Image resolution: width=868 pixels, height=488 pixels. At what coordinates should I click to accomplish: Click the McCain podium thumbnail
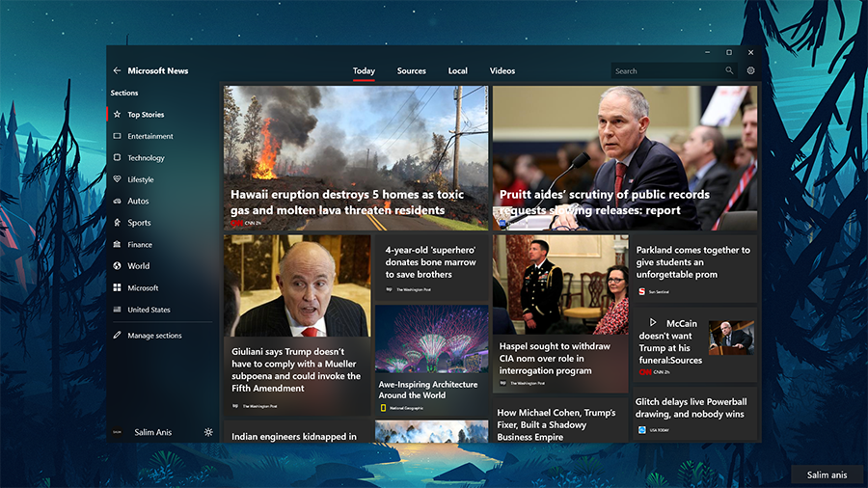coord(731,338)
